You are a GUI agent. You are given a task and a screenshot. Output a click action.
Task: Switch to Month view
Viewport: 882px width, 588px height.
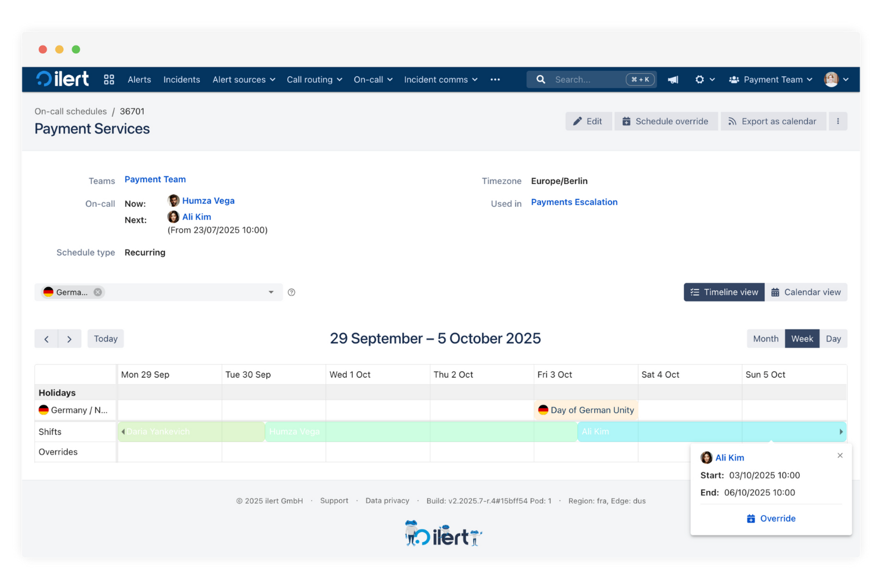coord(765,338)
